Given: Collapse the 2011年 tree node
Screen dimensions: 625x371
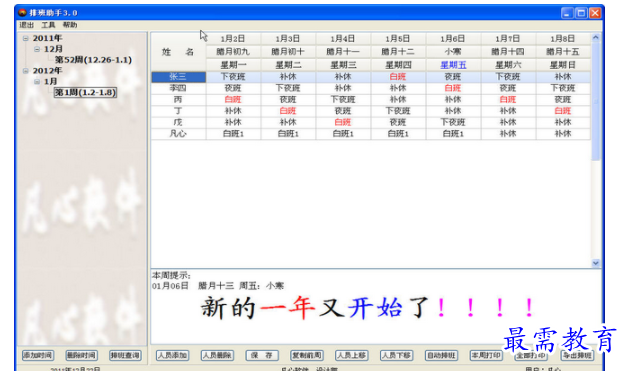Looking at the screenshot, I should [x=26, y=38].
